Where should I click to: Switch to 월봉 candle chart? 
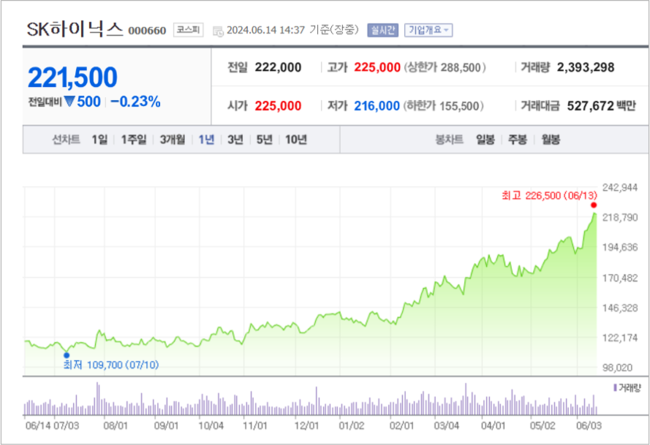click(551, 140)
